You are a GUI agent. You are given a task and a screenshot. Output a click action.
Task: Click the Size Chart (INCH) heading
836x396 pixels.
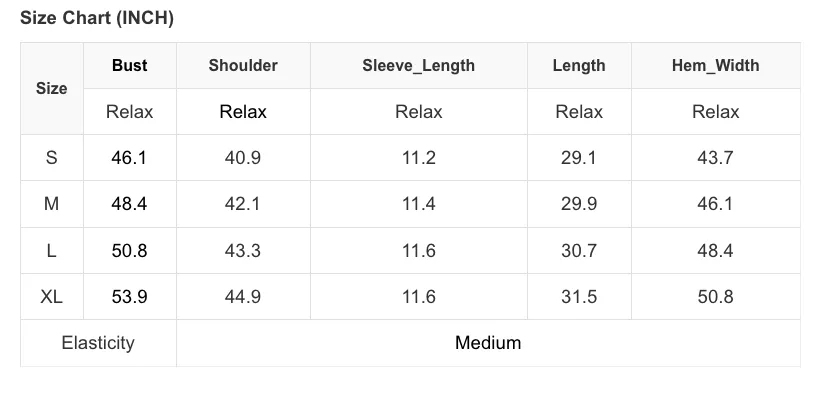coord(97,18)
